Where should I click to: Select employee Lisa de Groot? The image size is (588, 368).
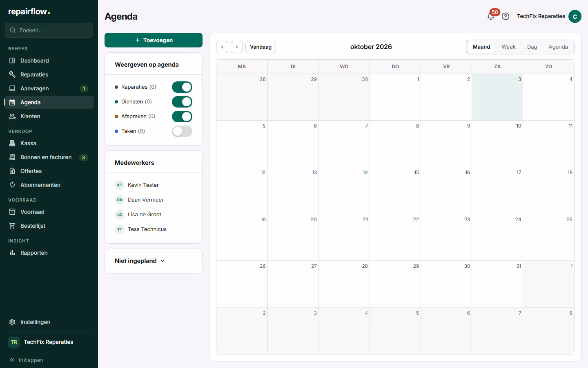(x=138, y=214)
